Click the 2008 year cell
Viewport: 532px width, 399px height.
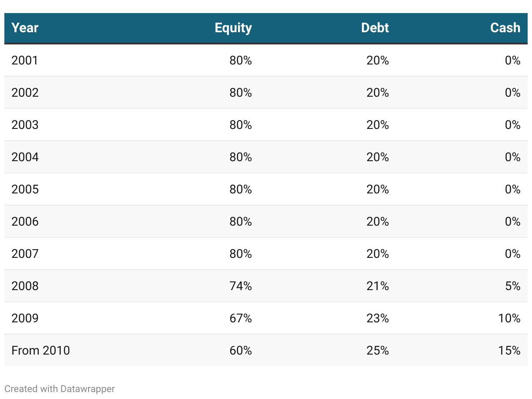tap(25, 286)
